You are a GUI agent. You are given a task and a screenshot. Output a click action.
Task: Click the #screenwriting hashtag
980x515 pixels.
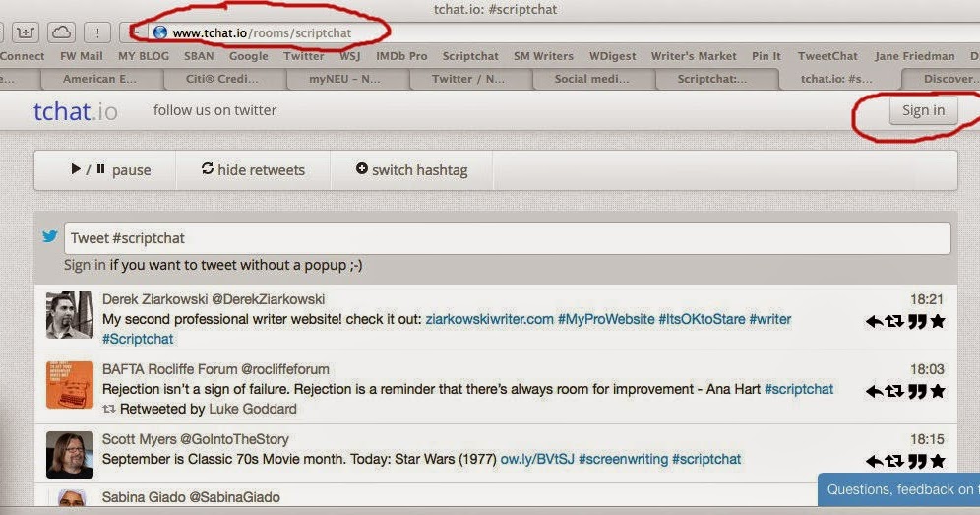pyautogui.click(x=623, y=459)
